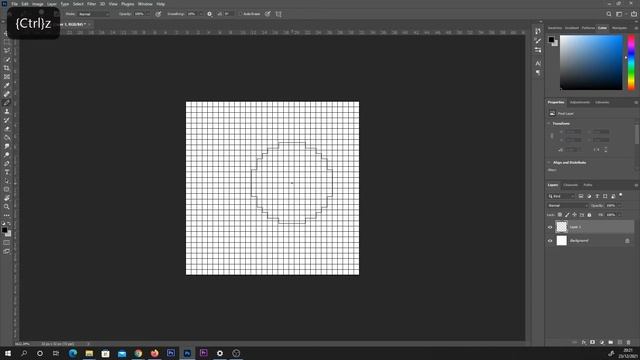Click the toolbar foreground color swatch
This screenshot has height=360, width=640.
pyautogui.click(x=4, y=230)
